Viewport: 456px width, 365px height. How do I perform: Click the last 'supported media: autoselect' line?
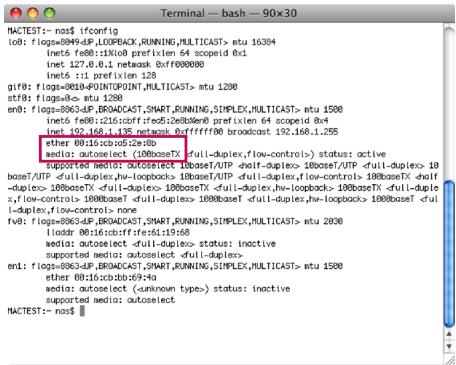pyautogui.click(x=110, y=300)
